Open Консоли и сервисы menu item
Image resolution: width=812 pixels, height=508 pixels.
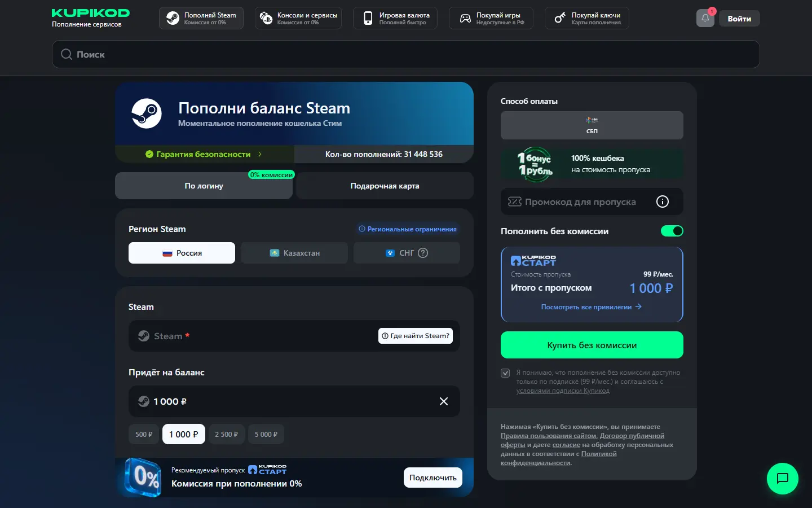click(x=298, y=18)
